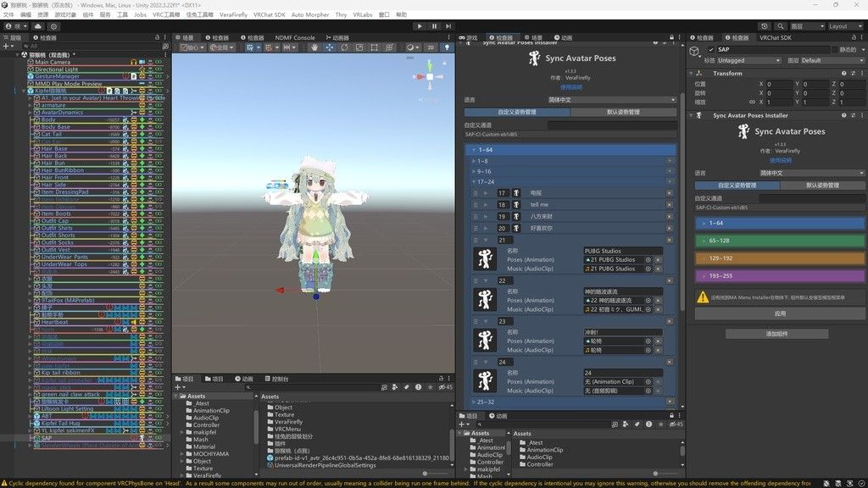Expand the green 65~128 group
This screenshot has width=868, height=488.
(704, 241)
